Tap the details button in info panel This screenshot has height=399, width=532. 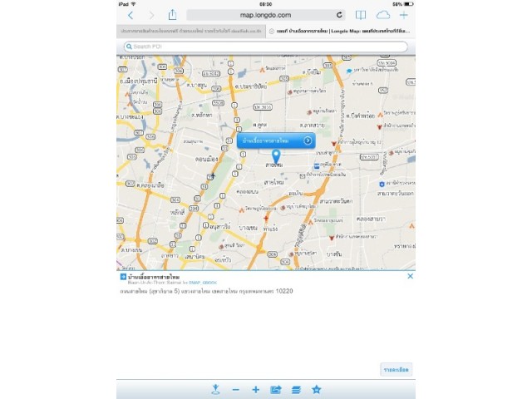(397, 368)
